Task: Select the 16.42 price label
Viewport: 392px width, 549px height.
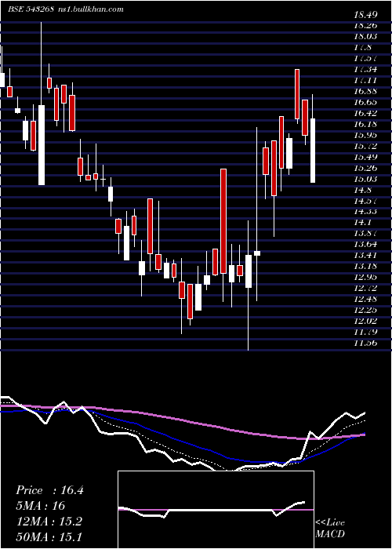Action: click(x=365, y=113)
